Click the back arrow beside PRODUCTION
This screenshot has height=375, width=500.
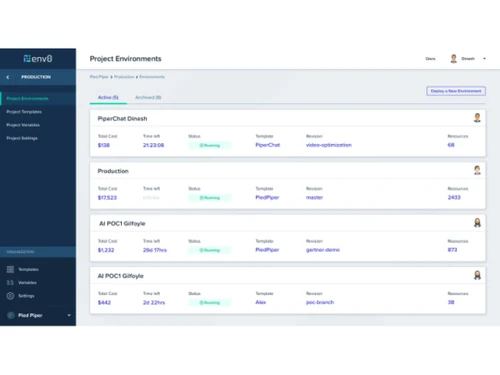point(8,77)
